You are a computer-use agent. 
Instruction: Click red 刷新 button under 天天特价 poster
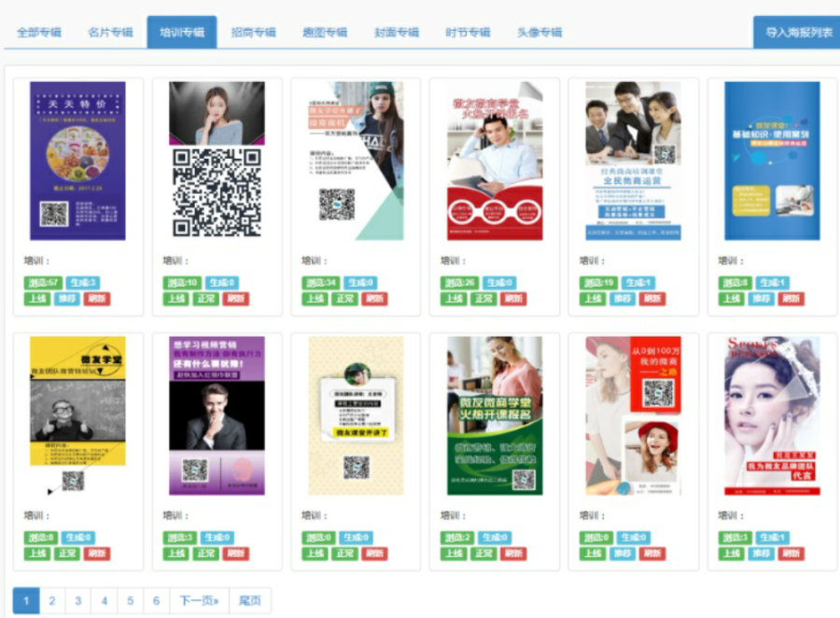(x=97, y=299)
